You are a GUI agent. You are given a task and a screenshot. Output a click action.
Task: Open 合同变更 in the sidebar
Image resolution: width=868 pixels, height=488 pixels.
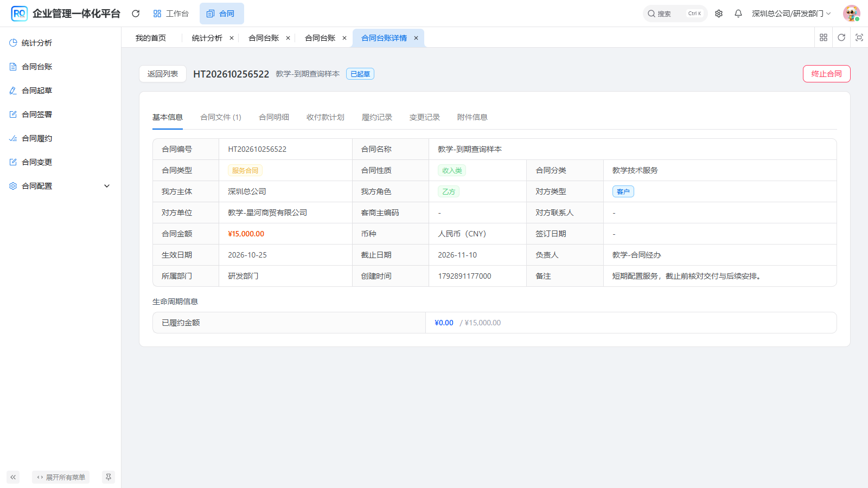click(60, 162)
